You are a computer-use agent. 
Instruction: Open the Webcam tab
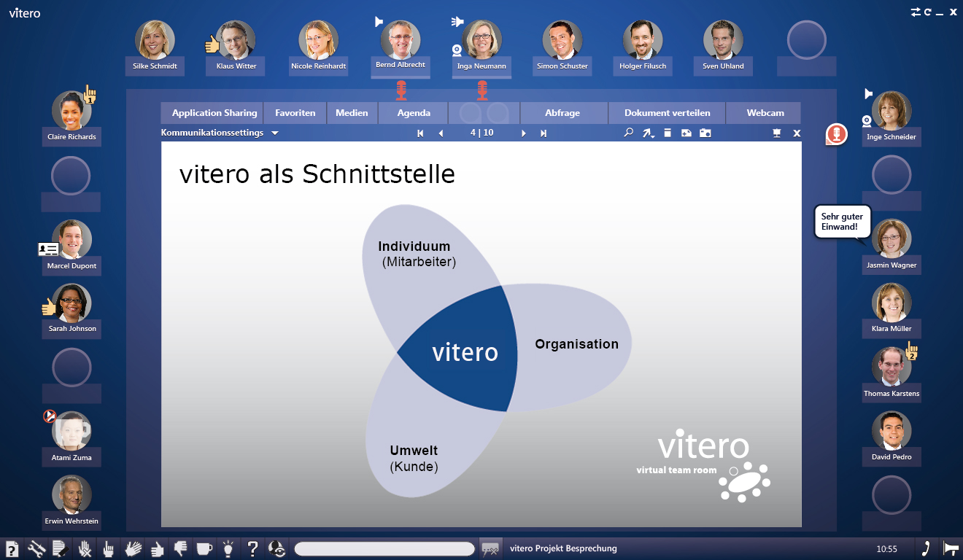[x=765, y=113]
